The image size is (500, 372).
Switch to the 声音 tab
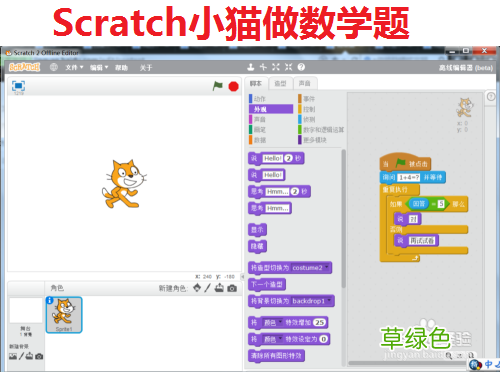304,83
